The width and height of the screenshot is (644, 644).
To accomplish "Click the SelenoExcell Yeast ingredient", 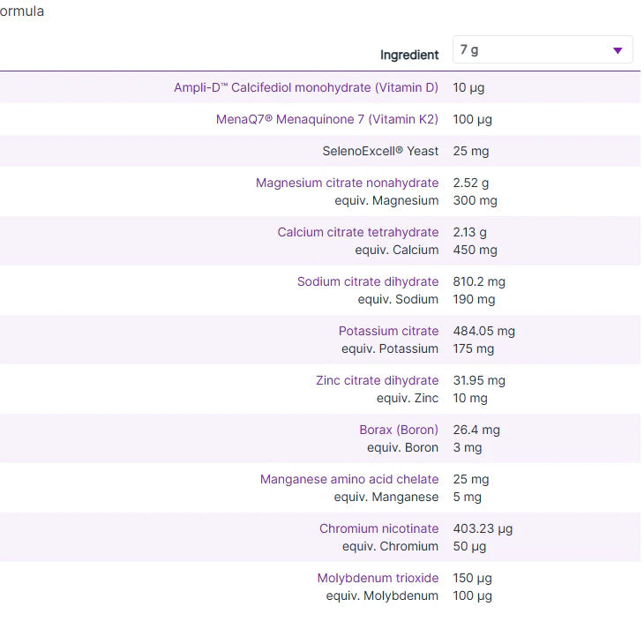I will click(380, 151).
